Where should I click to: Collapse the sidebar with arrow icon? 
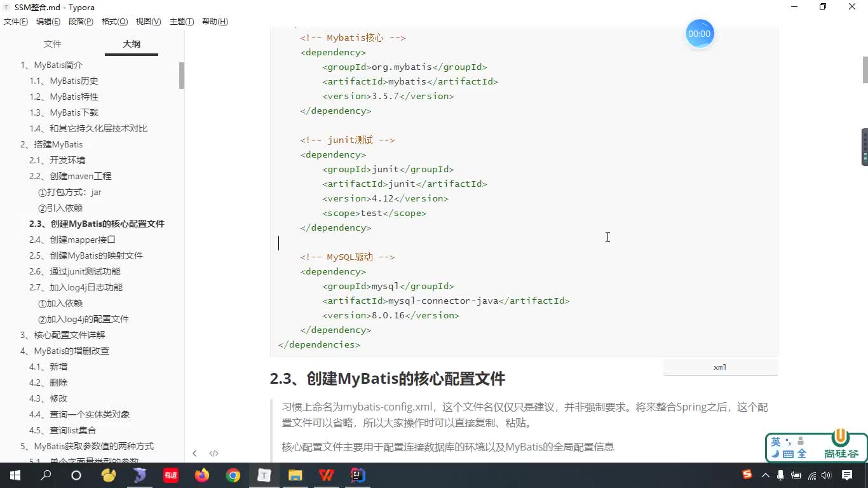coord(194,453)
